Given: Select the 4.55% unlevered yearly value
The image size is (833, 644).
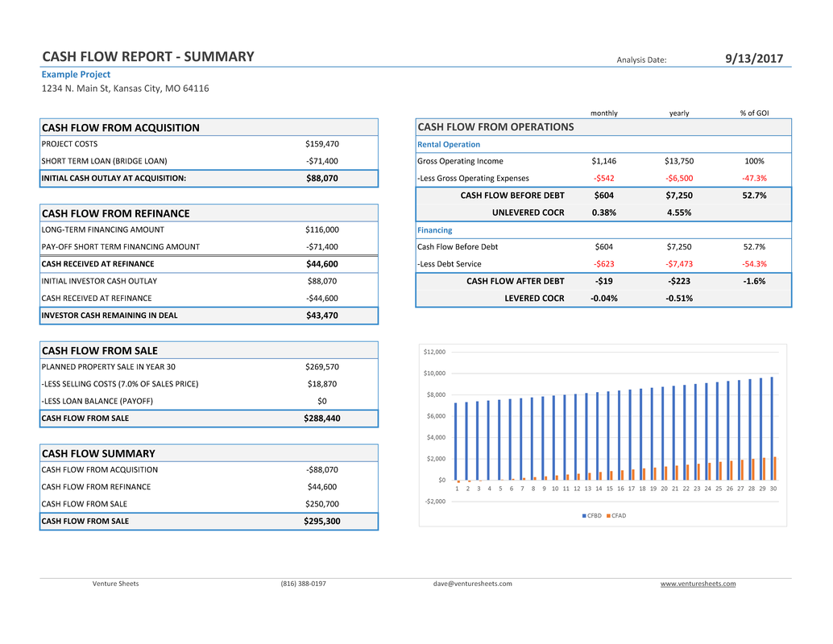Looking at the screenshot, I should point(679,213).
